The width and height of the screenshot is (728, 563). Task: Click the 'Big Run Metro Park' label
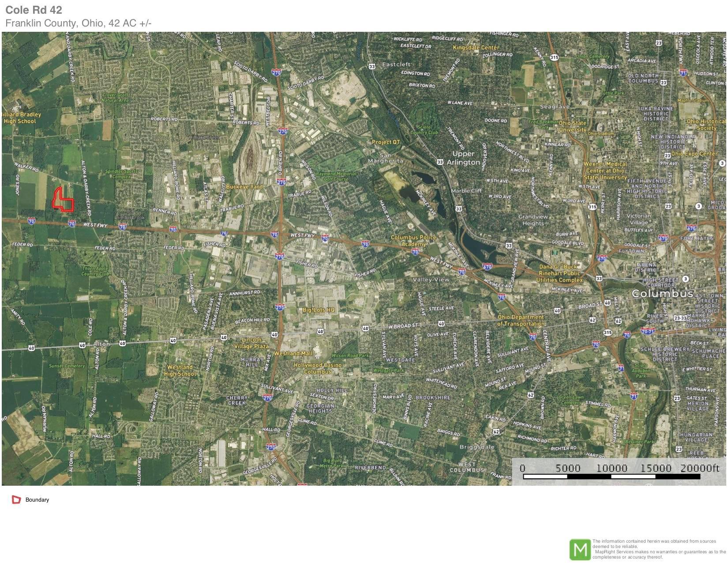(331, 463)
